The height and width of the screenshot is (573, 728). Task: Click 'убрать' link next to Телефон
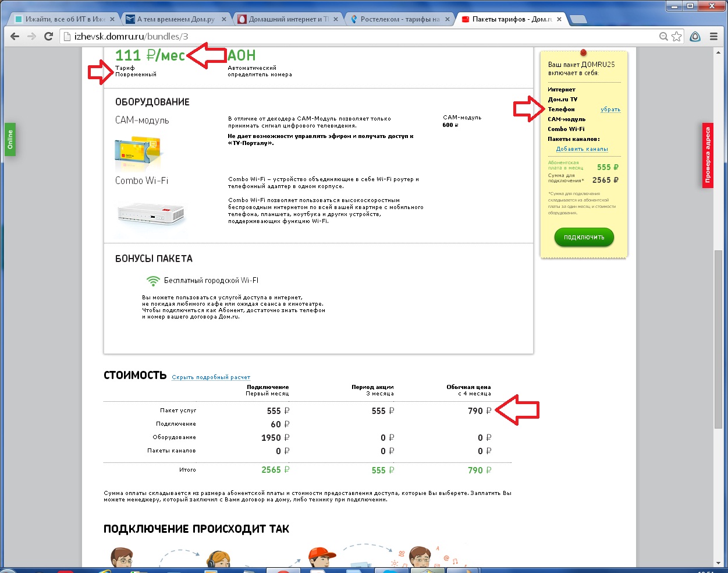(610, 109)
